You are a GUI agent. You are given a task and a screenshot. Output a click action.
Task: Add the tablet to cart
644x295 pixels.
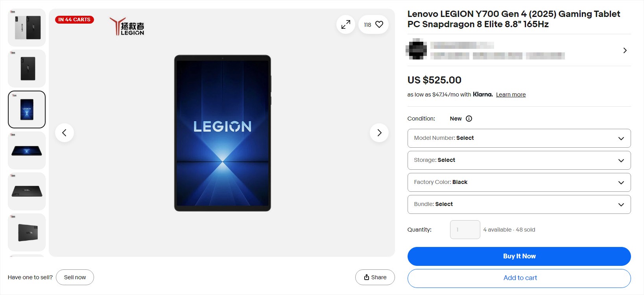[x=519, y=278]
